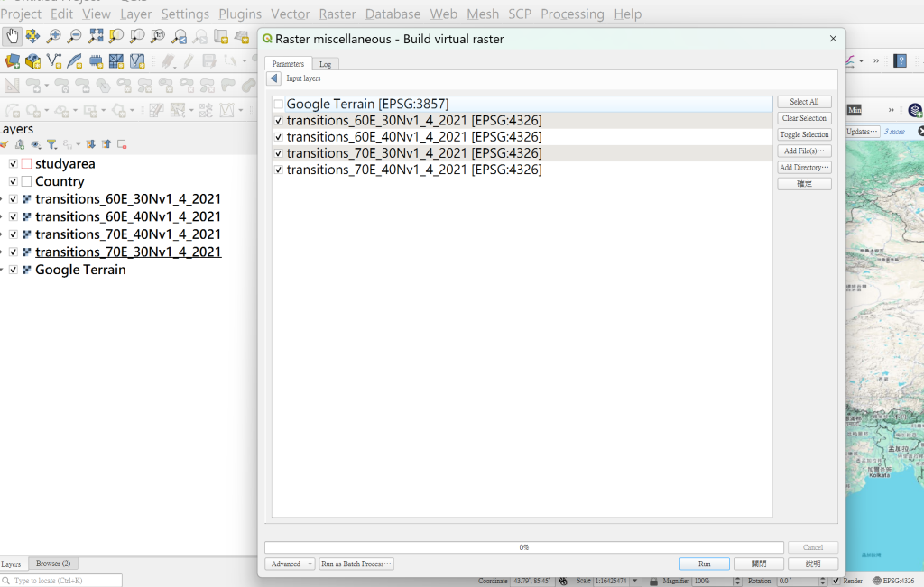Click New Temporary Scratch Layer icon
924x587 pixels.
click(96, 60)
